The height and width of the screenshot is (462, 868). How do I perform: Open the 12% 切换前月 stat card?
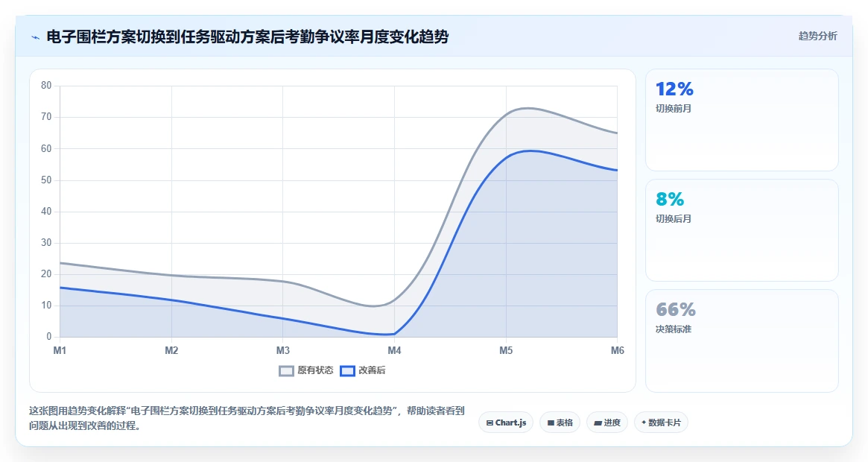[742, 120]
